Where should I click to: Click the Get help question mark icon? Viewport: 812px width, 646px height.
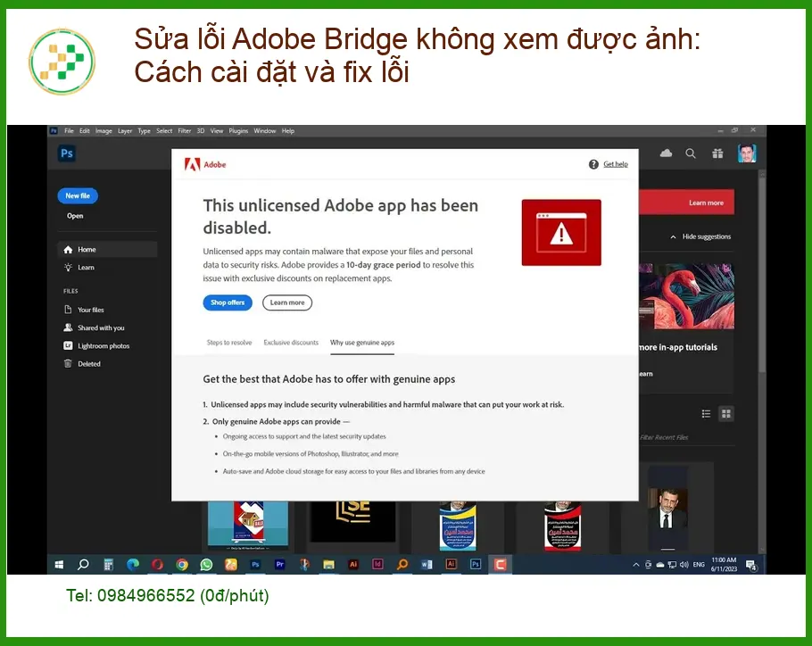click(593, 164)
